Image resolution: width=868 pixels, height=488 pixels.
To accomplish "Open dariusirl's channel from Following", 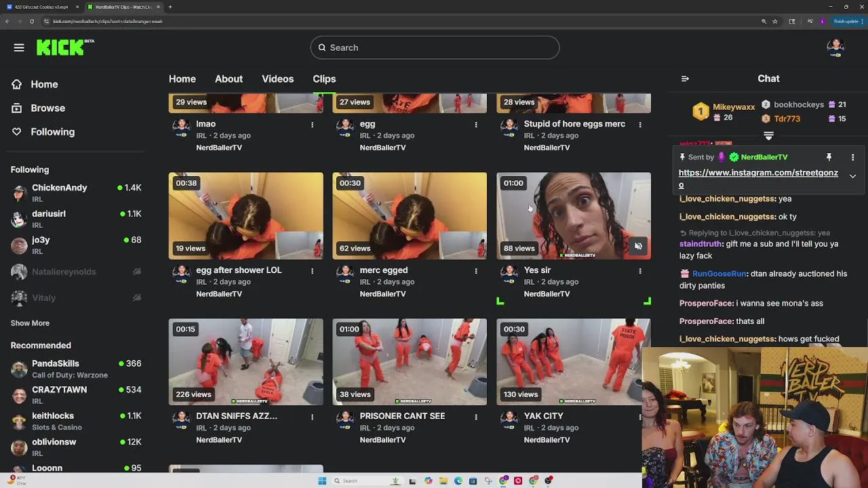I will (x=77, y=219).
